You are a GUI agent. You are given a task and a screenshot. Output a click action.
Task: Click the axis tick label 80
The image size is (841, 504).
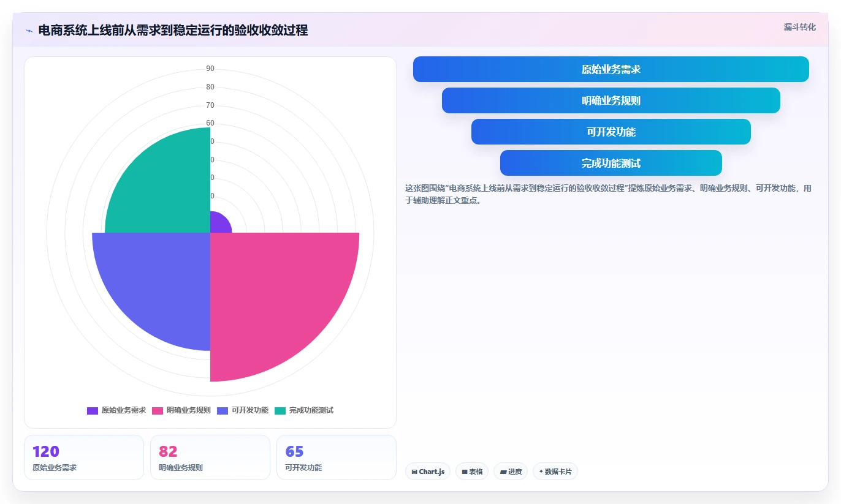(x=210, y=87)
